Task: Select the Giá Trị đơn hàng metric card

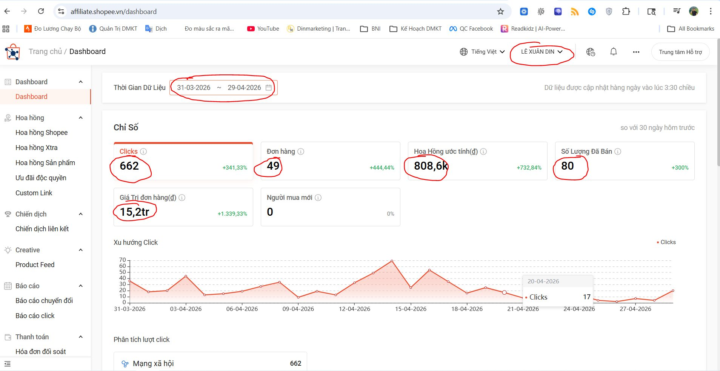Action: pos(183,207)
